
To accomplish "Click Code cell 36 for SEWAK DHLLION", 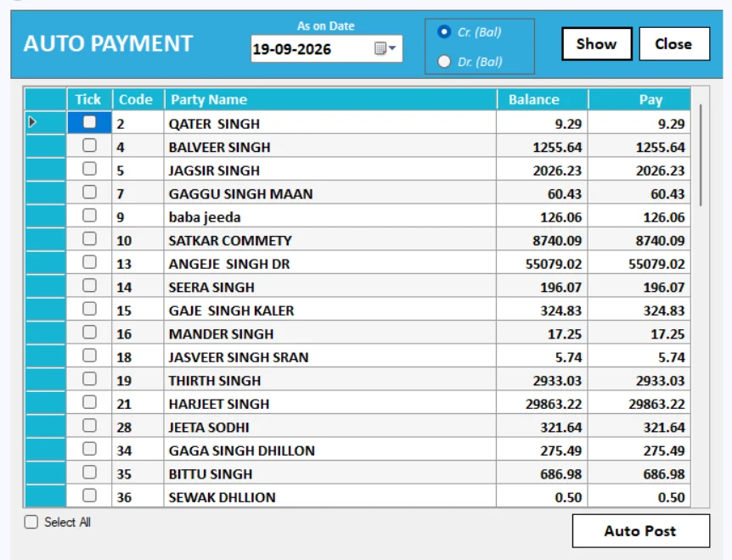I will [x=138, y=496].
